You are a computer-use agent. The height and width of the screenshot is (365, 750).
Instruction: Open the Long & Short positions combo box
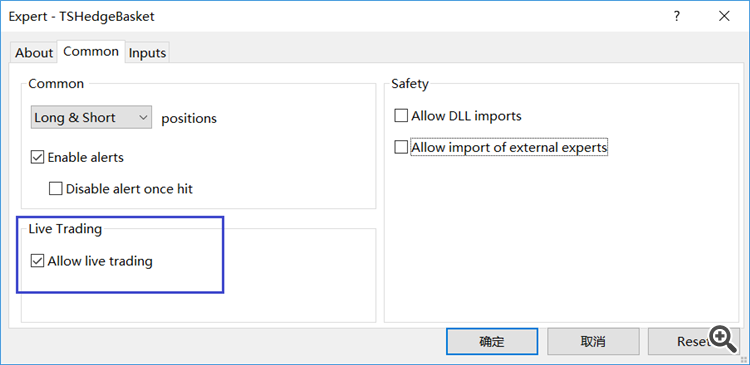click(91, 118)
